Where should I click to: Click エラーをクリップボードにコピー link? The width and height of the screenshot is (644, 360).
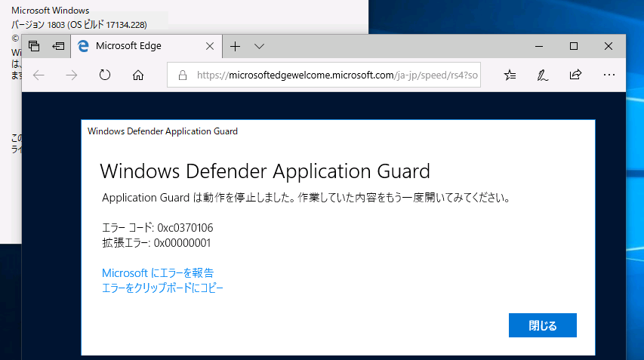click(x=162, y=288)
